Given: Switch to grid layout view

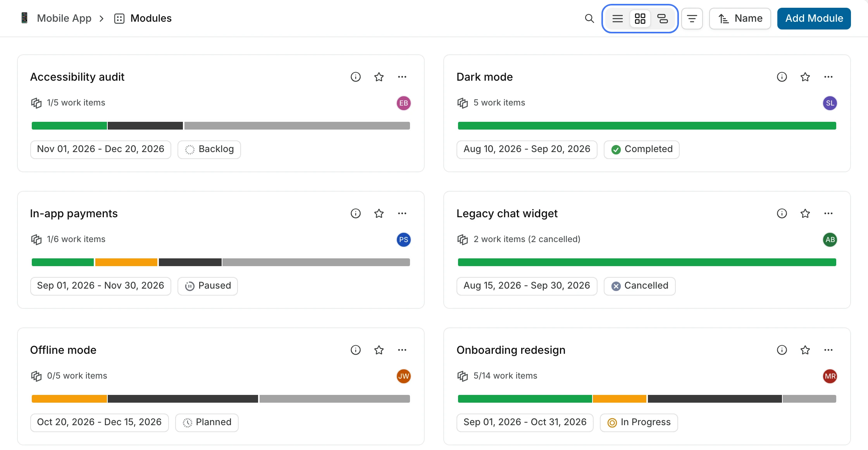Looking at the screenshot, I should 640,18.
